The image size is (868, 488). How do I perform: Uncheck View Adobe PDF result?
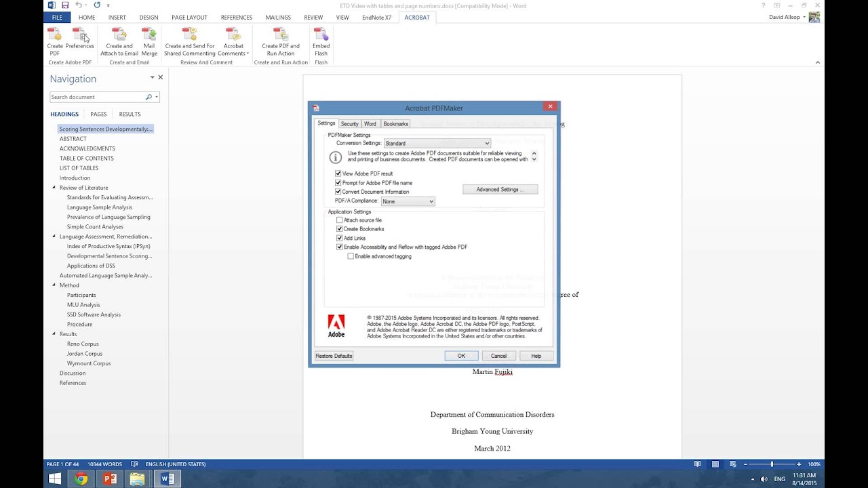tap(338, 174)
